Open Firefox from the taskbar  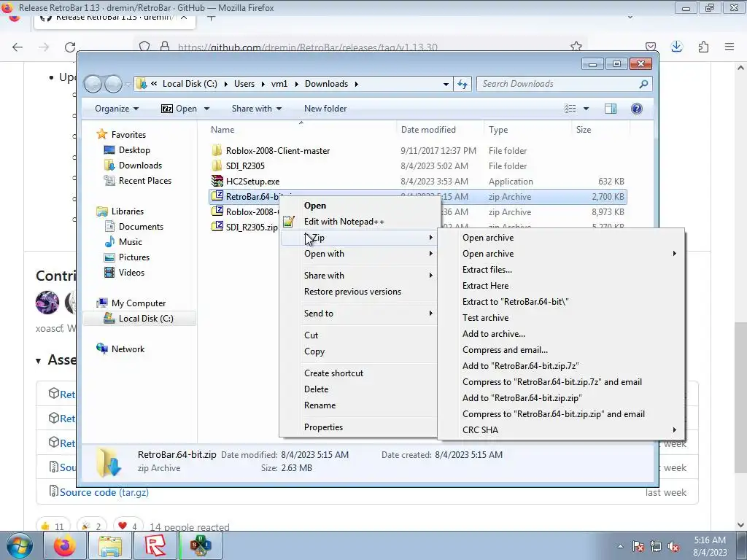(65, 545)
